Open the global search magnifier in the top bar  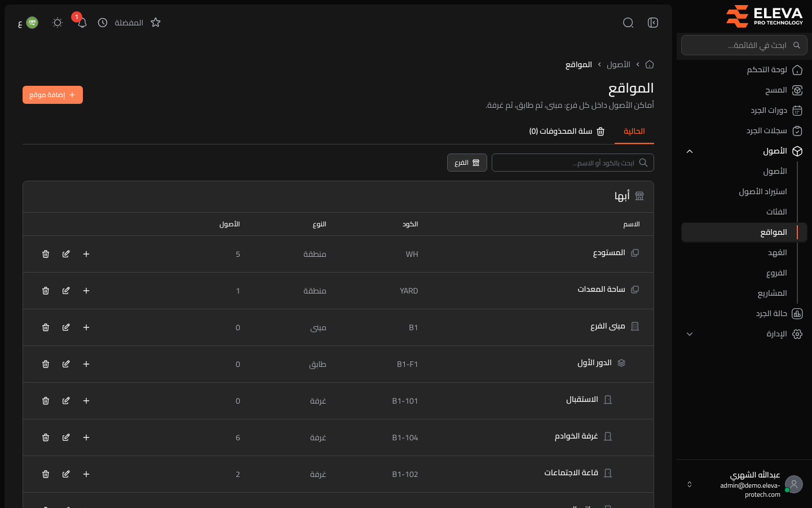tap(628, 23)
